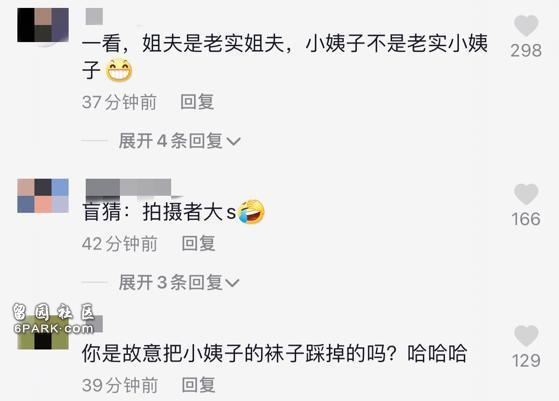
Task: Tap the laughing-crying emoji after 大s
Action: tap(251, 211)
